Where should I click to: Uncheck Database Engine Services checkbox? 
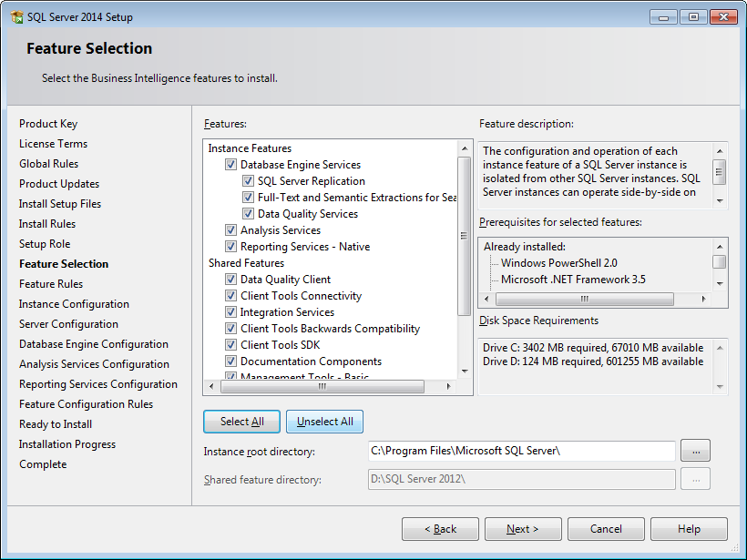pyautogui.click(x=231, y=165)
